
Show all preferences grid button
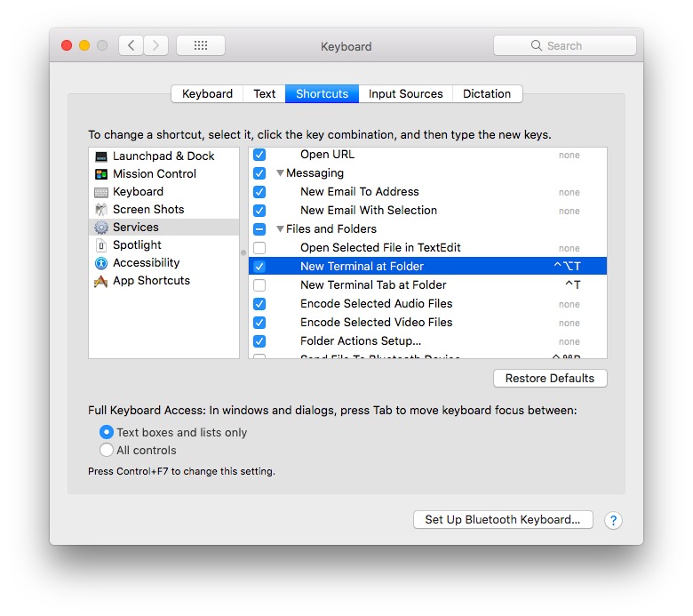pos(201,45)
